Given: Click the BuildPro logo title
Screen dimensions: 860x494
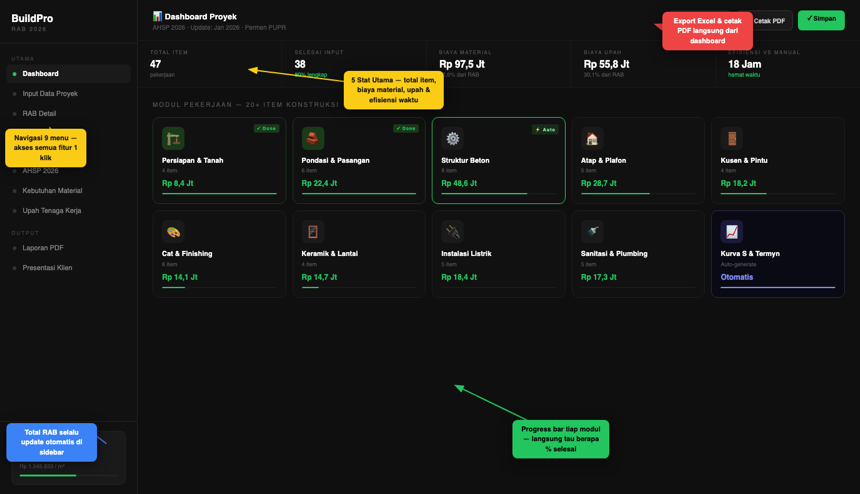Looking at the screenshot, I should pyautogui.click(x=32, y=18).
